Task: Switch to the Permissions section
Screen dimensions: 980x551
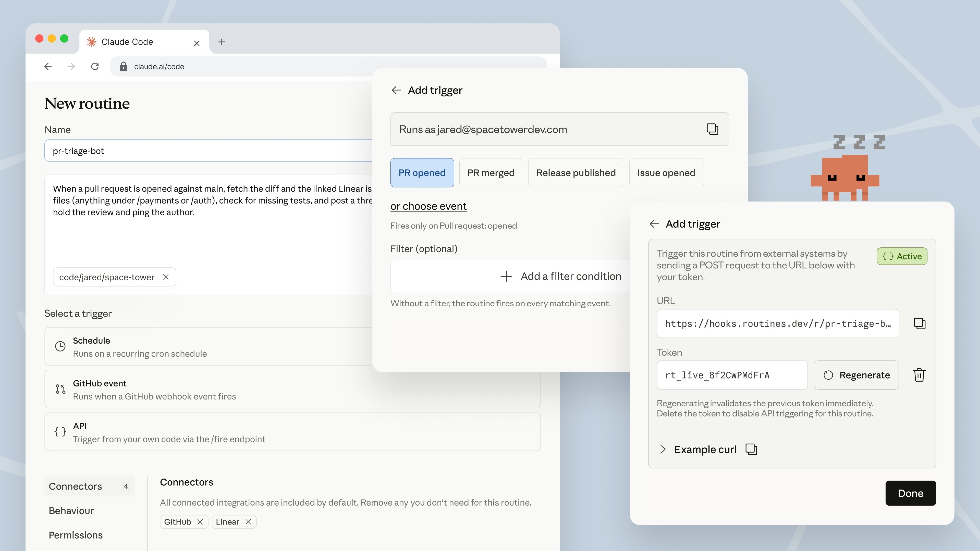Action: point(75,535)
